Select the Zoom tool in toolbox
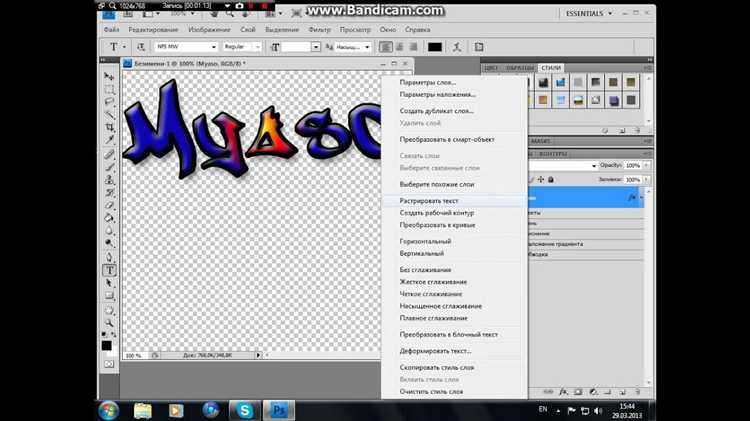The height and width of the screenshot is (421, 750). click(109, 323)
